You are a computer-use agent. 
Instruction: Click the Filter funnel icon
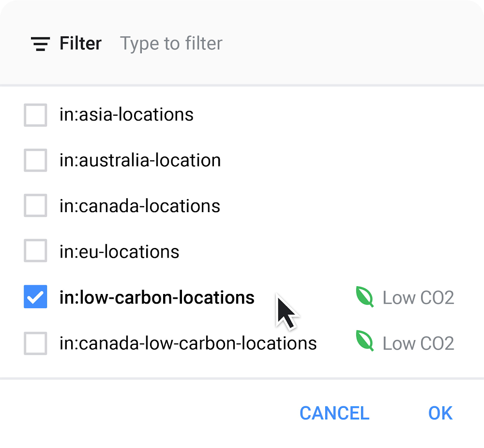(x=41, y=44)
